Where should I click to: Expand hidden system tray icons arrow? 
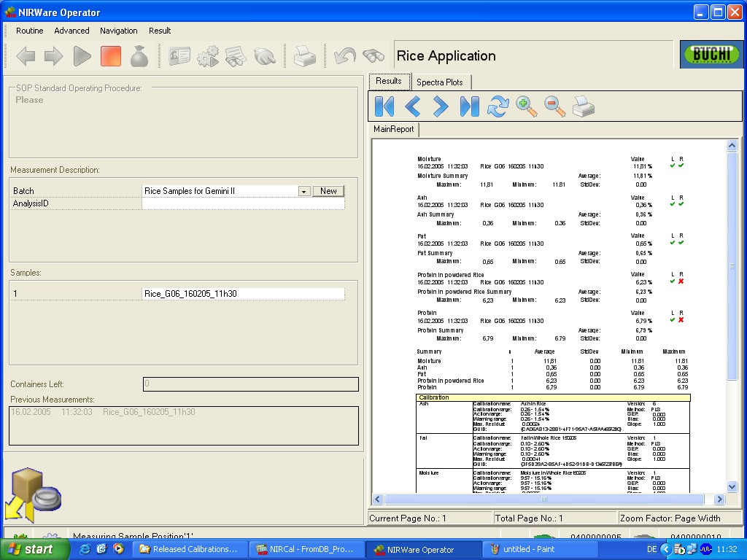pos(666,549)
